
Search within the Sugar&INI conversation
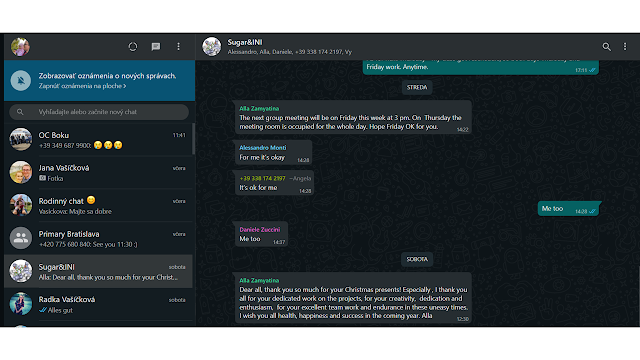[607, 47]
